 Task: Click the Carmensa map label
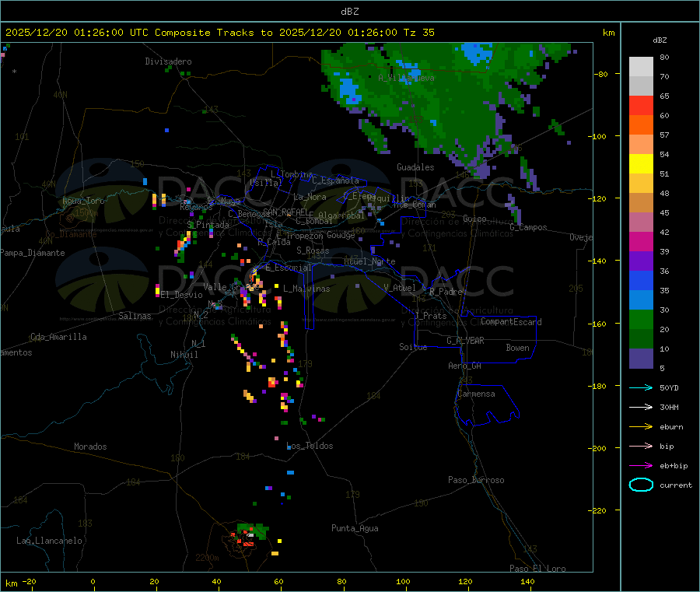tap(476, 394)
